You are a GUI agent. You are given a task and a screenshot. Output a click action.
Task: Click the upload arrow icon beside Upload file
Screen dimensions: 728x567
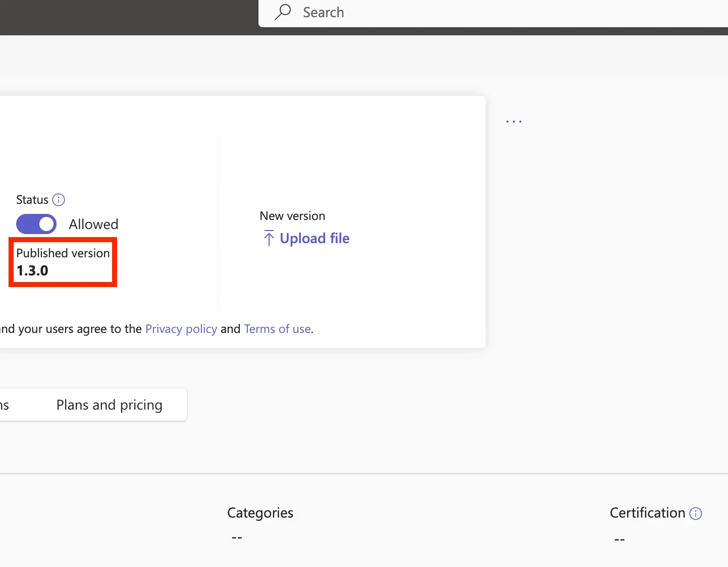[269, 238]
